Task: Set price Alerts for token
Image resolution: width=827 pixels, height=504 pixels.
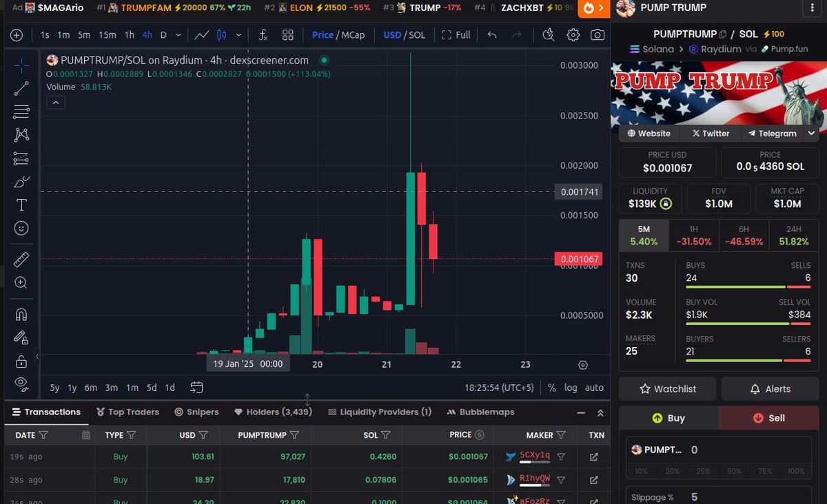Action: point(770,389)
